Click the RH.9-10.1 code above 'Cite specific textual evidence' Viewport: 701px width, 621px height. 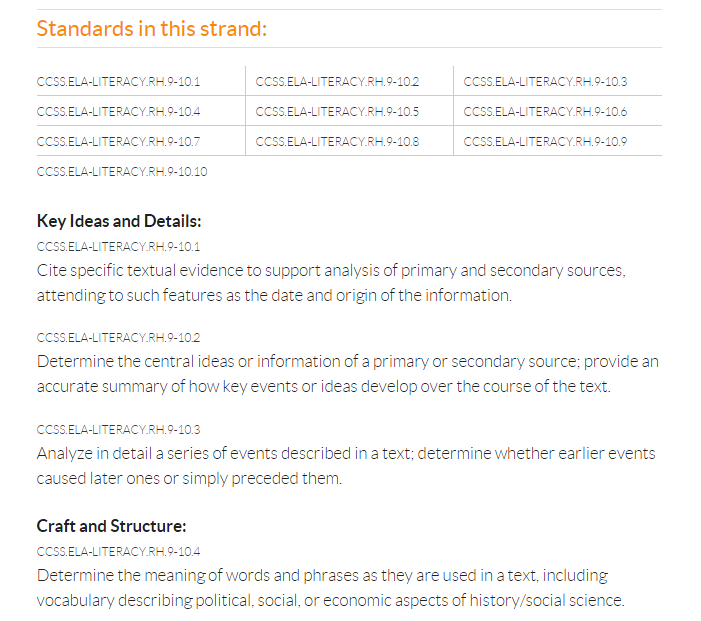pyautogui.click(x=119, y=246)
